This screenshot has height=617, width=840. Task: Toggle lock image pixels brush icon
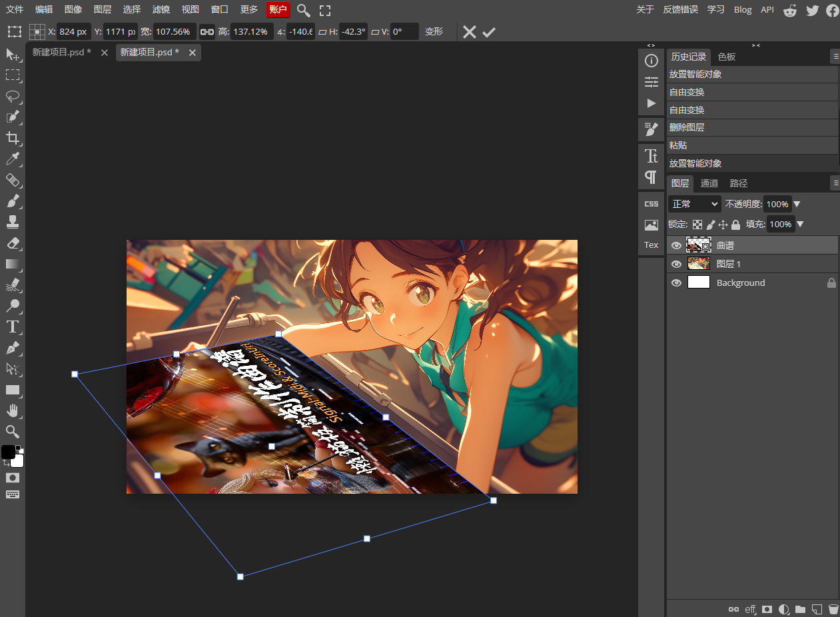[711, 225]
